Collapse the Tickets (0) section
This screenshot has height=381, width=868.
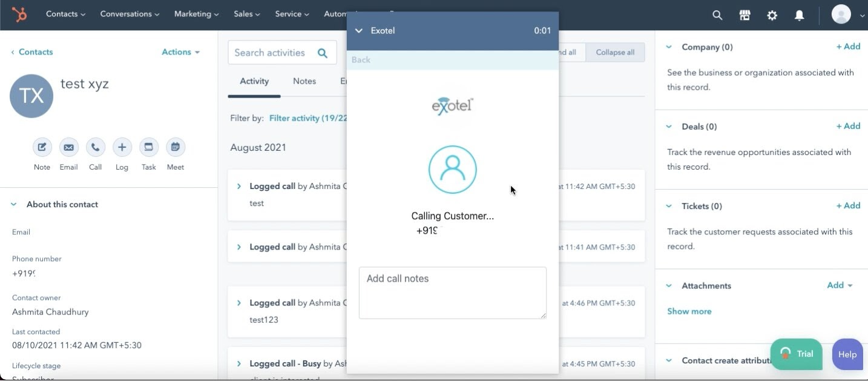click(669, 206)
